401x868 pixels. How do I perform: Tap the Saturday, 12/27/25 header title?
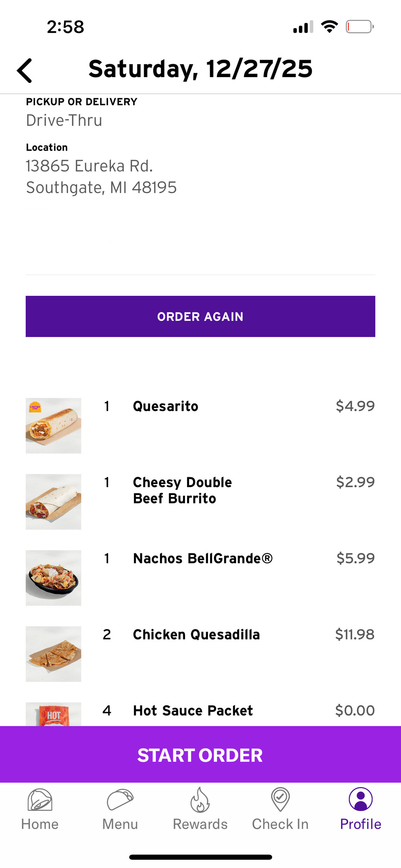(x=200, y=69)
